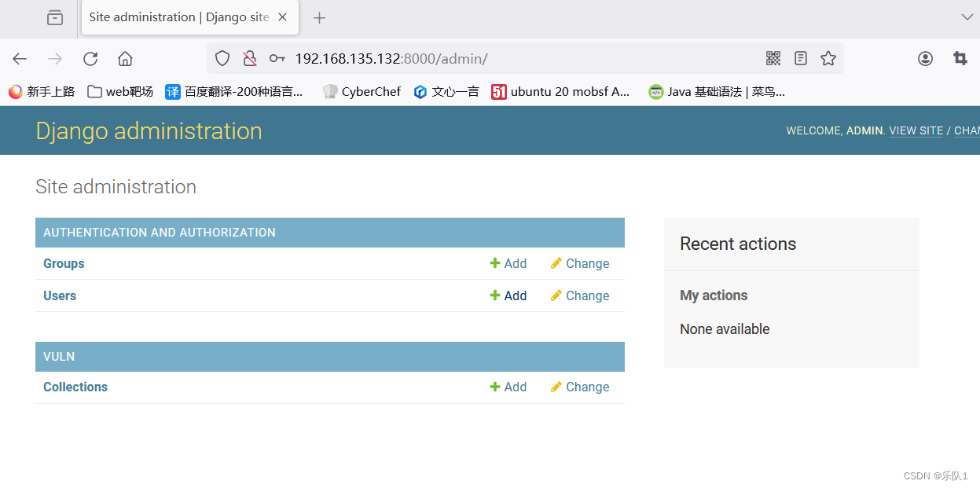Screen dimensions: 980x488
Task: Click the insecure connection lock icon
Action: 250,58
